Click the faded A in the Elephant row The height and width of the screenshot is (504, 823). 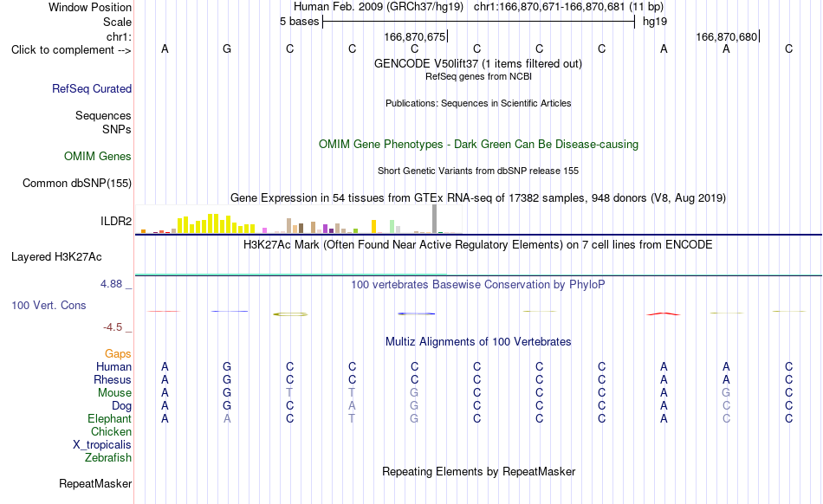(x=227, y=418)
